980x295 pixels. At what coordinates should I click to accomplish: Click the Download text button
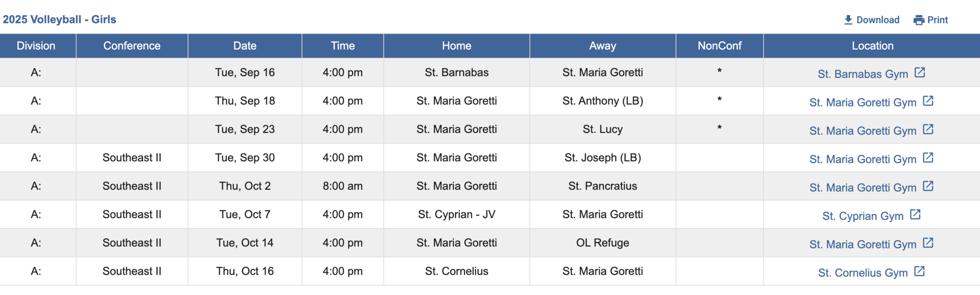point(878,20)
